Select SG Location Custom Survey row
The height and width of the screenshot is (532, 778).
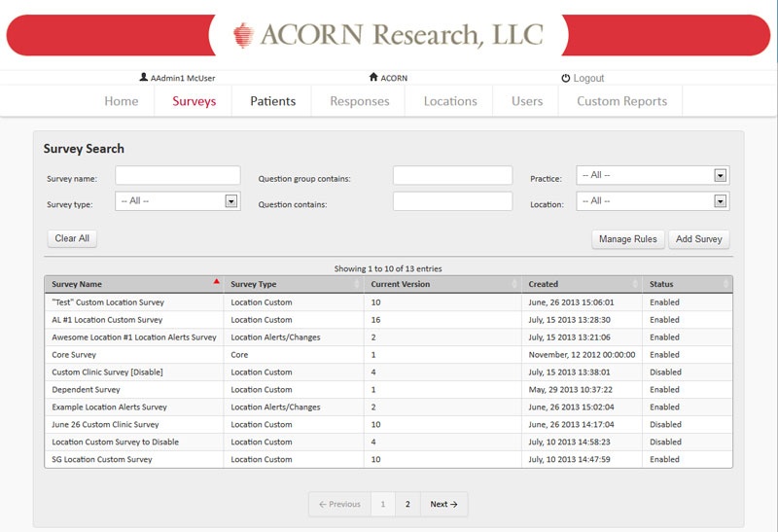(388, 459)
